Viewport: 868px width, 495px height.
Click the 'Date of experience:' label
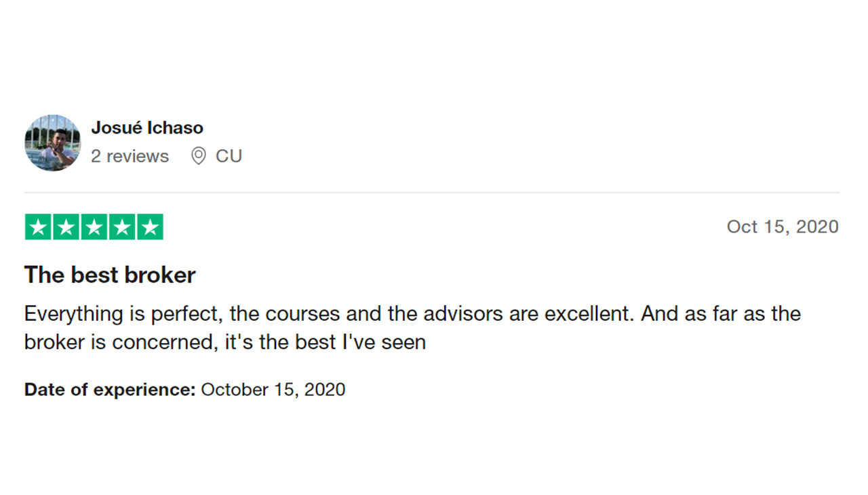(110, 389)
